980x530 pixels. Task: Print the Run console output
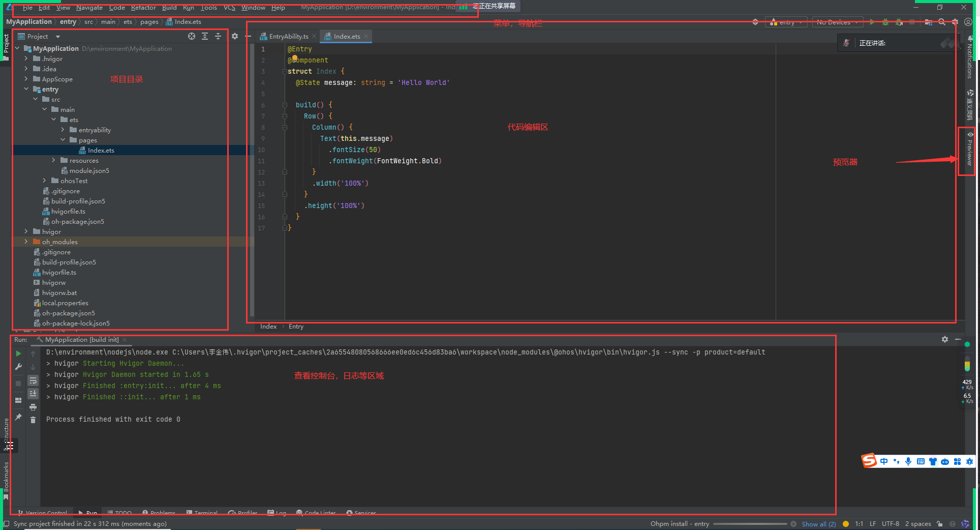coord(33,407)
